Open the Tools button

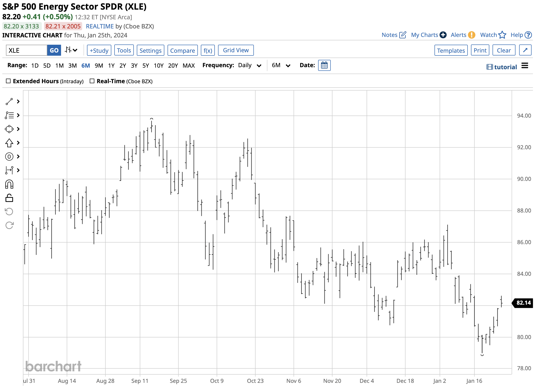click(x=124, y=50)
